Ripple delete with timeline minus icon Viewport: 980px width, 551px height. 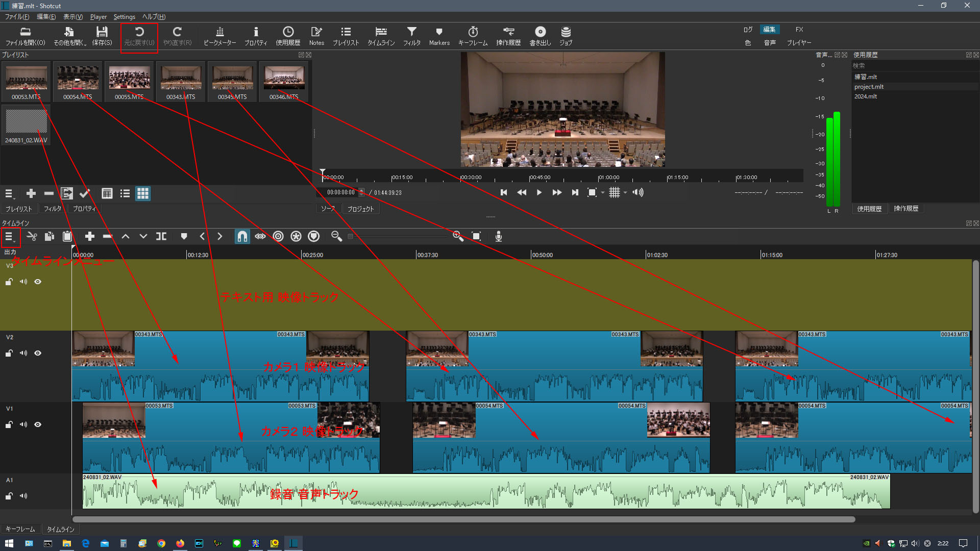[x=107, y=236]
